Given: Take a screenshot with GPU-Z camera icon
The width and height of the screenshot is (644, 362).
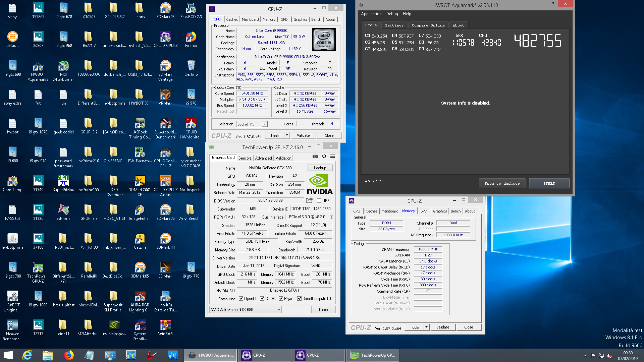Looking at the screenshot, I should 315,156.
